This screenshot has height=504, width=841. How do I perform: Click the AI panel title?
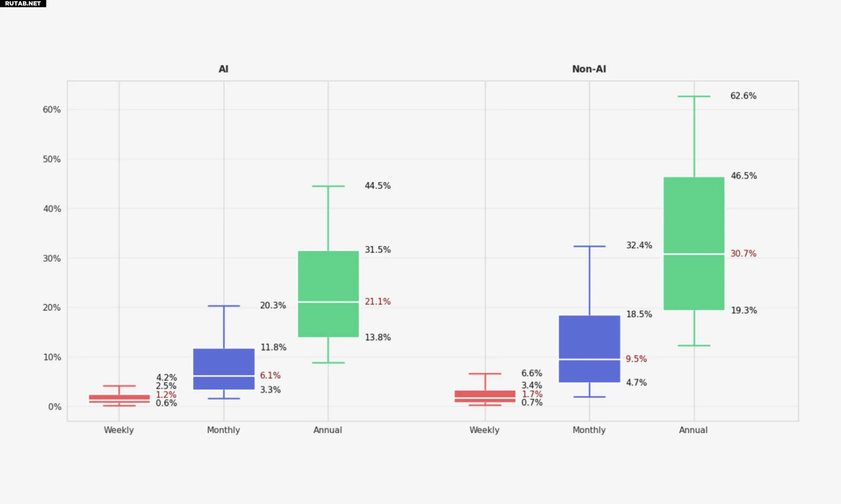pos(223,69)
